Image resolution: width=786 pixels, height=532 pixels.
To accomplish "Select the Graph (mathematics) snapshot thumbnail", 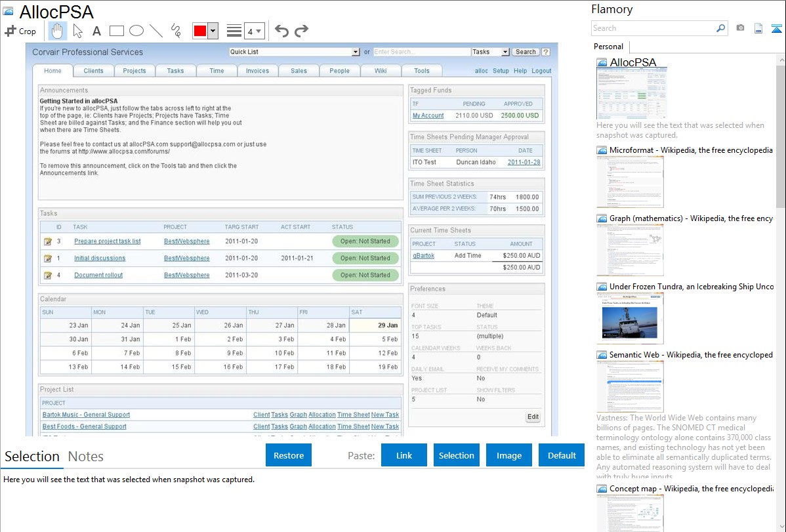I will pos(630,250).
